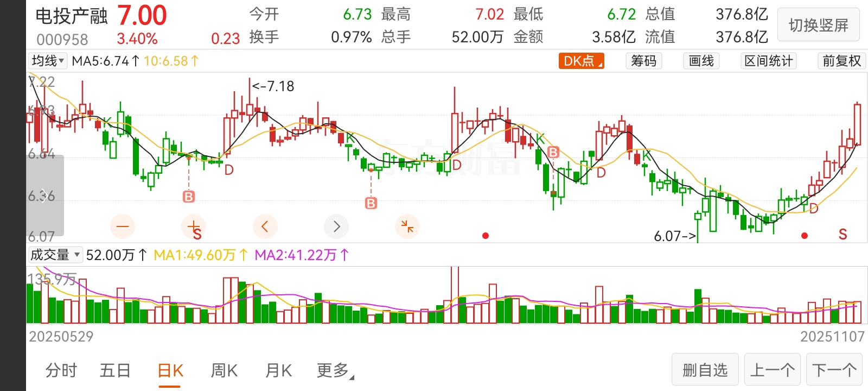Click the opening price 6.73
Screen dimensions: 868x391
click(x=358, y=14)
